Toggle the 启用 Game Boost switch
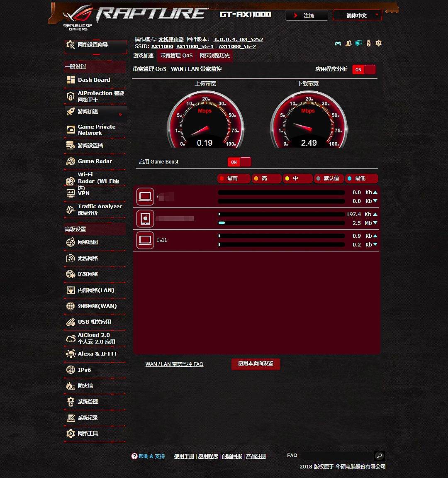 pos(239,162)
